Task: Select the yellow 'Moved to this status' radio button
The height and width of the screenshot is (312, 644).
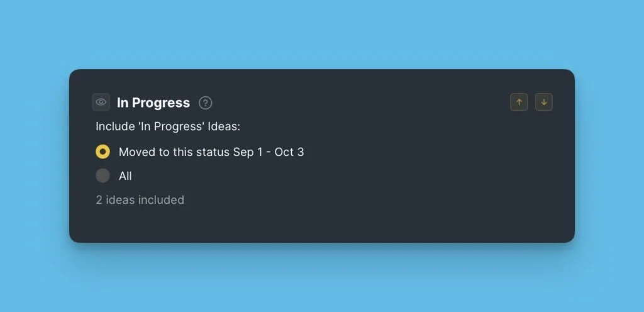Action: 103,152
